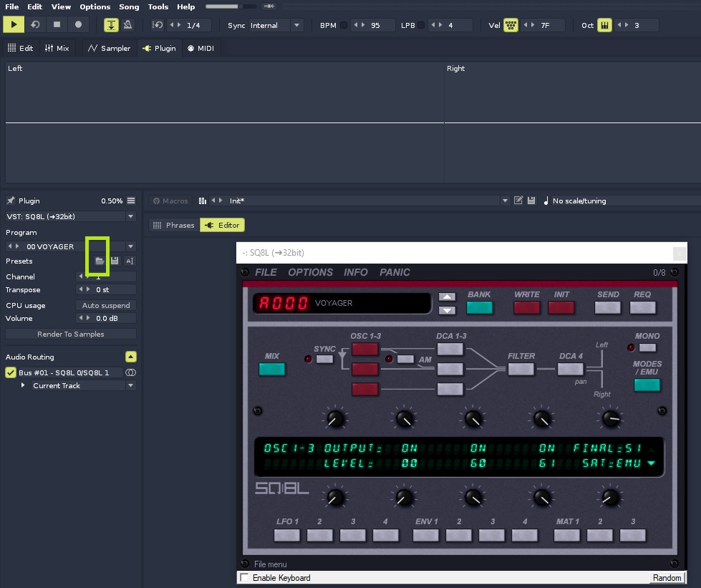Switch to the Phrases tab
Image resolution: width=701 pixels, height=588 pixels.
coord(174,225)
